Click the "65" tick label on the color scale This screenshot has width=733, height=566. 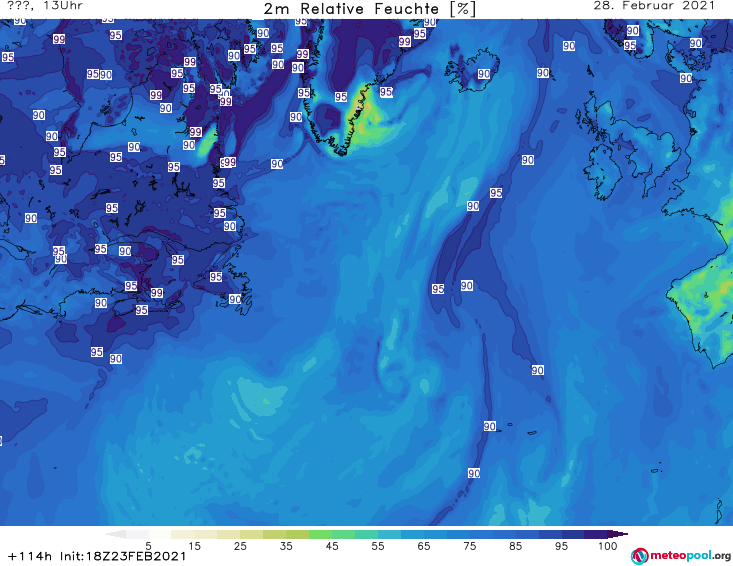click(424, 546)
